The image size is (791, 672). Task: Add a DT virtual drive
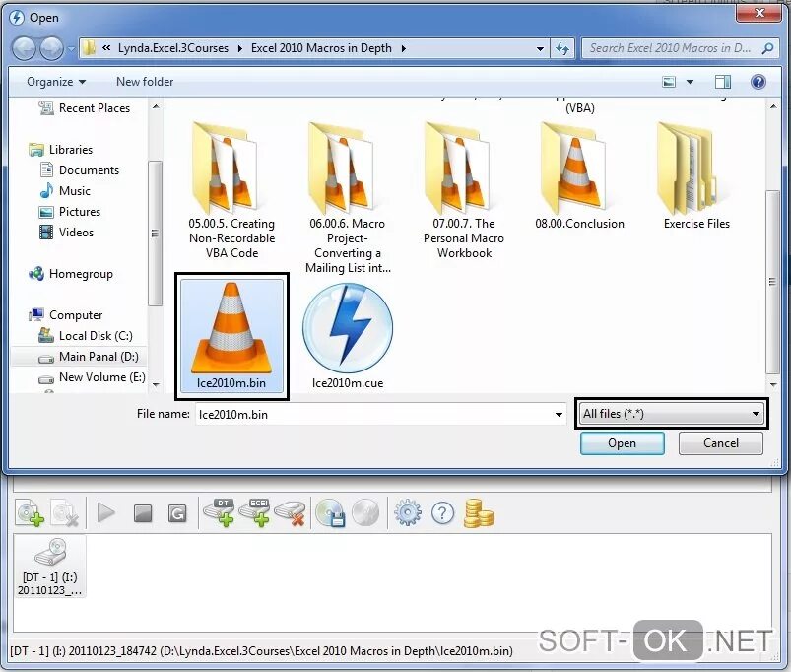pos(220,512)
